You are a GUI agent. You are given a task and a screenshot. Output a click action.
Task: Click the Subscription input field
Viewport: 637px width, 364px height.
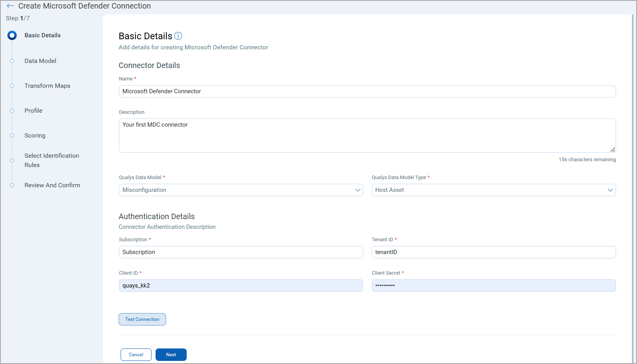point(241,252)
